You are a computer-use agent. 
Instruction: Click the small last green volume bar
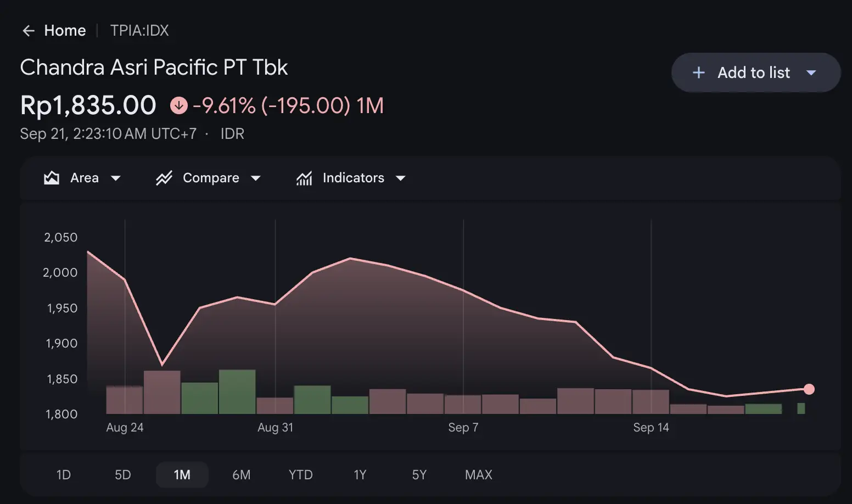click(x=801, y=408)
